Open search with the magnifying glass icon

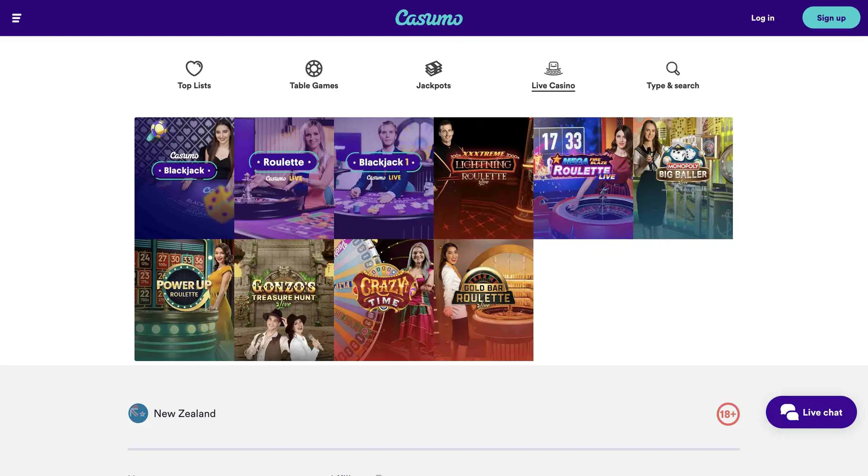pos(672,68)
